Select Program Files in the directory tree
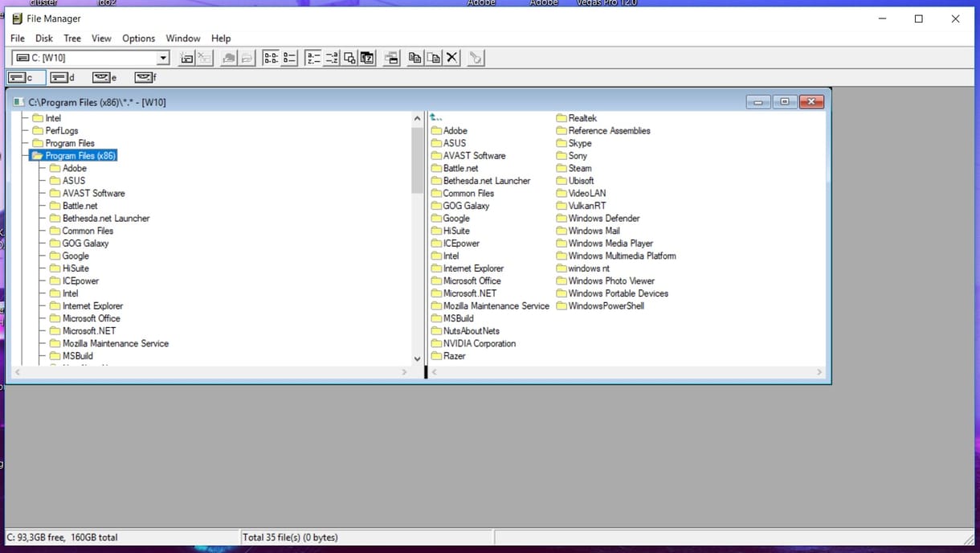 point(63,143)
